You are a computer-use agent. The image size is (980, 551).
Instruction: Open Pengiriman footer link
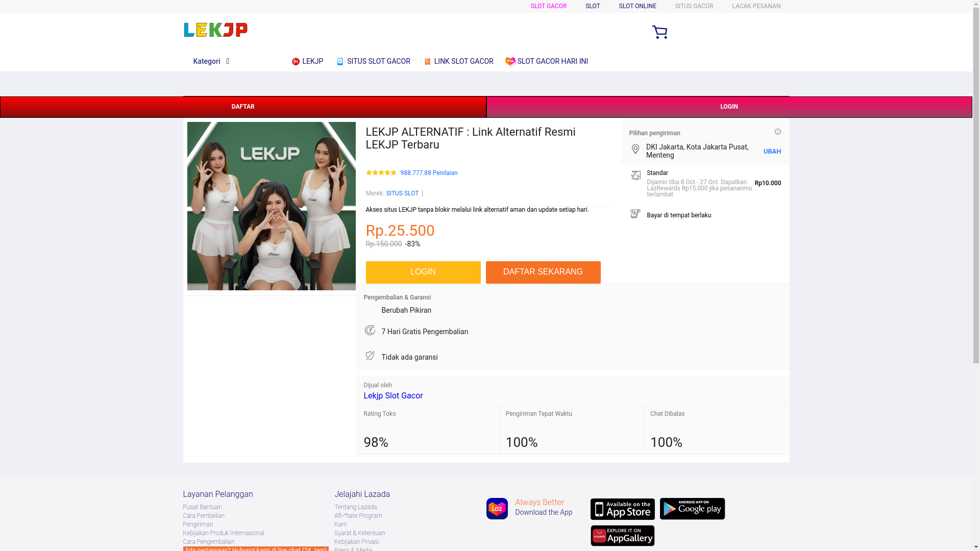coord(198,524)
